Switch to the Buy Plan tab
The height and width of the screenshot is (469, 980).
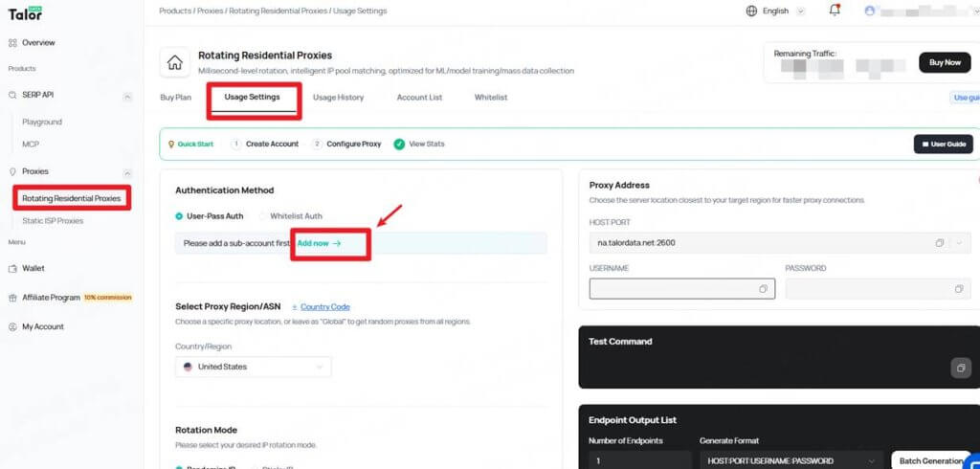pos(176,98)
